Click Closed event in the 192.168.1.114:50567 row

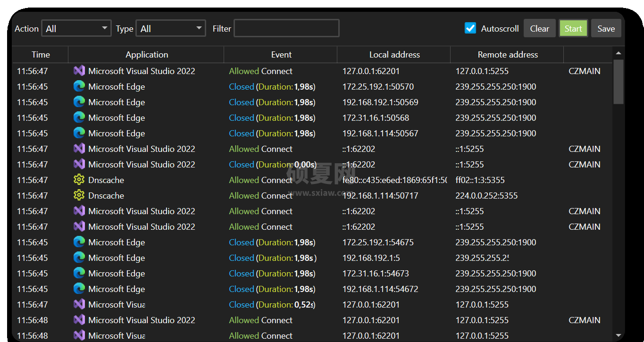point(272,133)
